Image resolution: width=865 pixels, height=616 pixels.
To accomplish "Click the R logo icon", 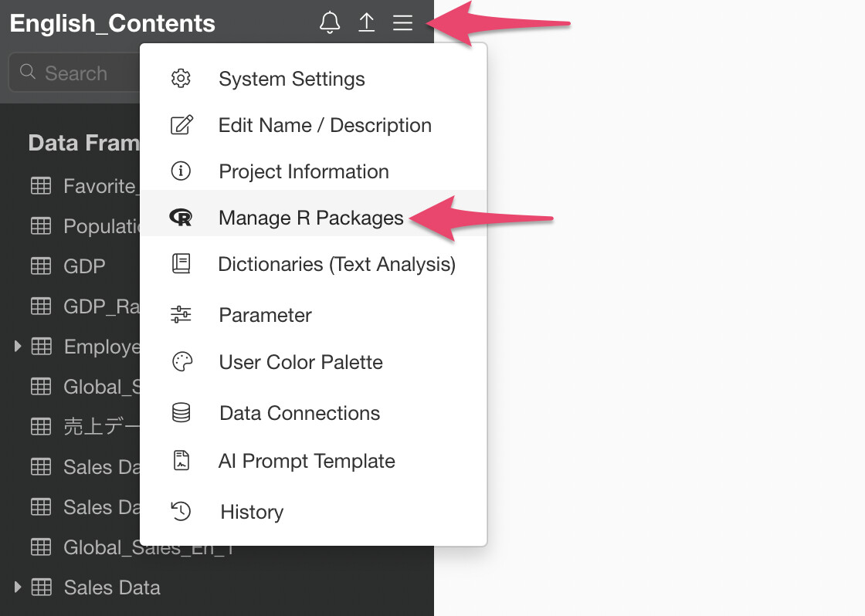I will click(181, 218).
